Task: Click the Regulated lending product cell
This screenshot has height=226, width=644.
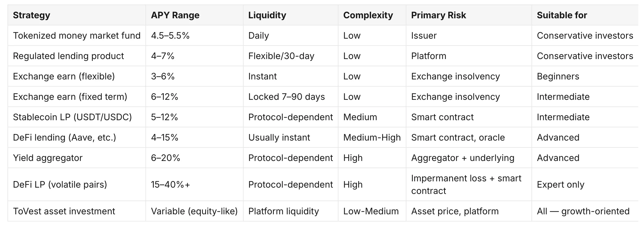Action: 77,56
